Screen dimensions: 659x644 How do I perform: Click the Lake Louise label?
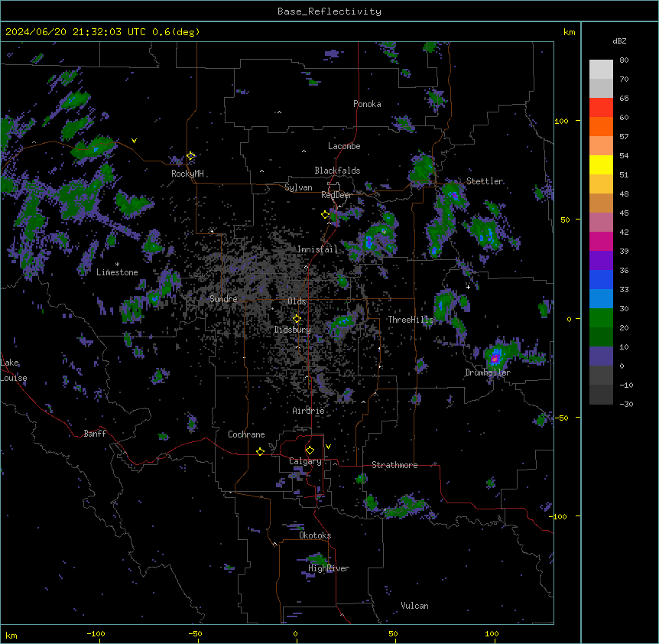coord(12,370)
